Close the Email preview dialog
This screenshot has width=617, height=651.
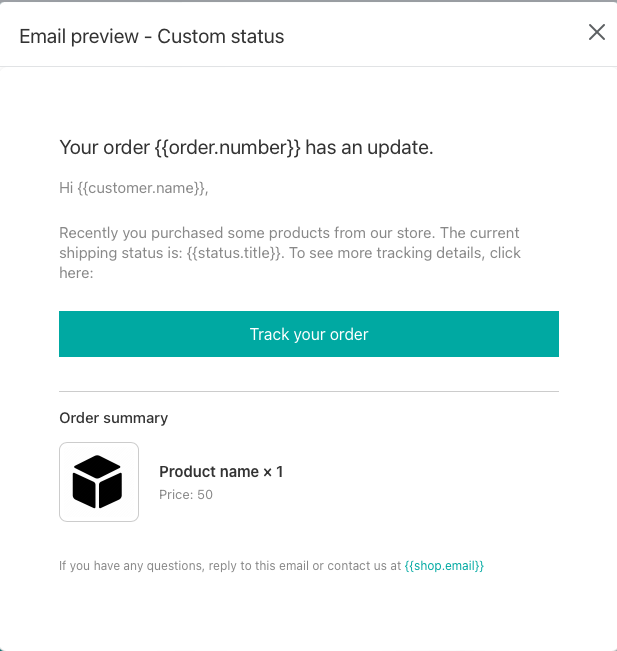click(x=597, y=32)
